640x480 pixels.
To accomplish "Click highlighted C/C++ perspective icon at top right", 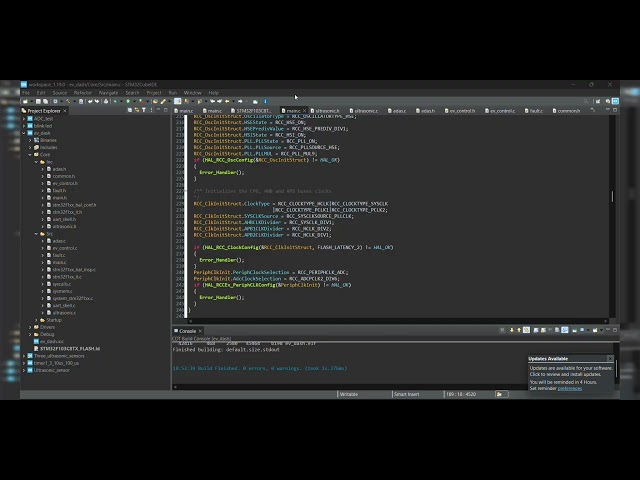I will coord(615,101).
